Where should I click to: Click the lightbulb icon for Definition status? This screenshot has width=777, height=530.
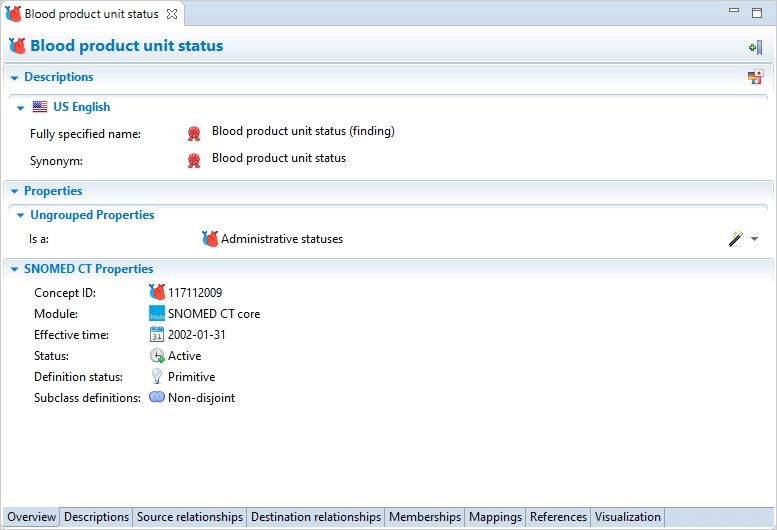click(157, 377)
